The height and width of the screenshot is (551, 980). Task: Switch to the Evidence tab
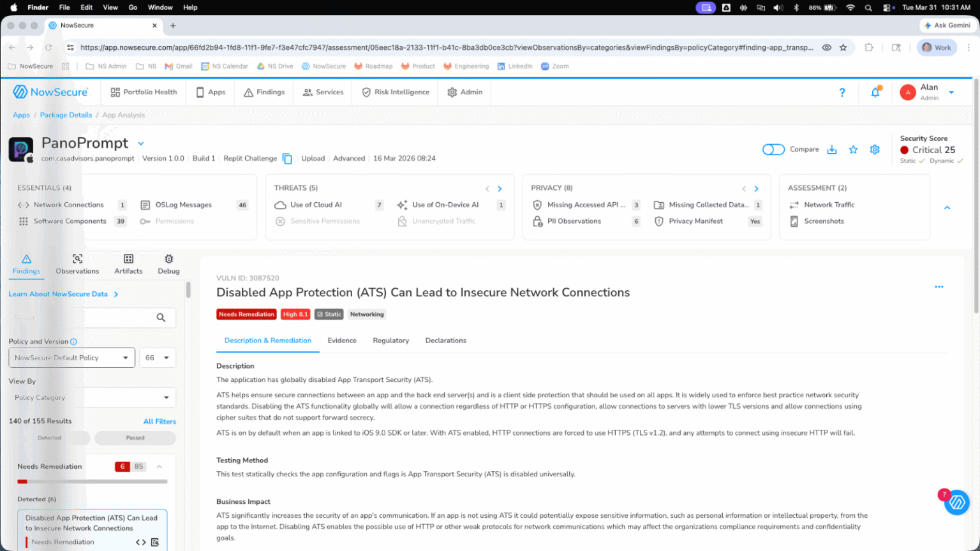[x=342, y=341]
